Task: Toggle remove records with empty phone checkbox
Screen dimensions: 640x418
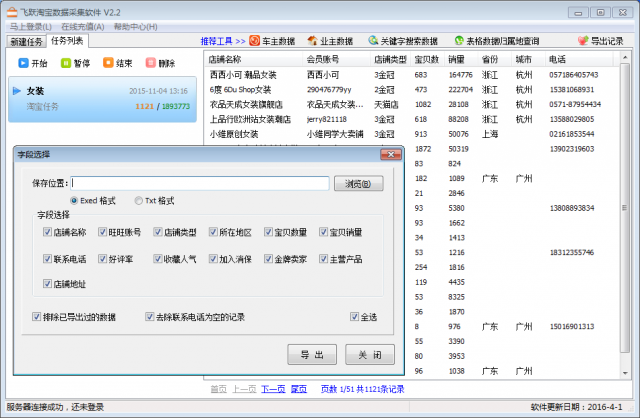Action: [x=150, y=316]
